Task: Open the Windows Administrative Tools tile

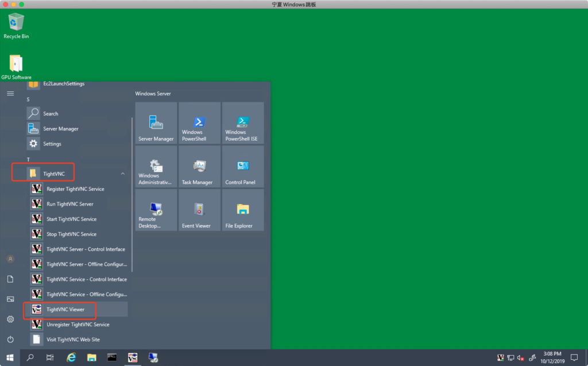Action: (x=156, y=167)
